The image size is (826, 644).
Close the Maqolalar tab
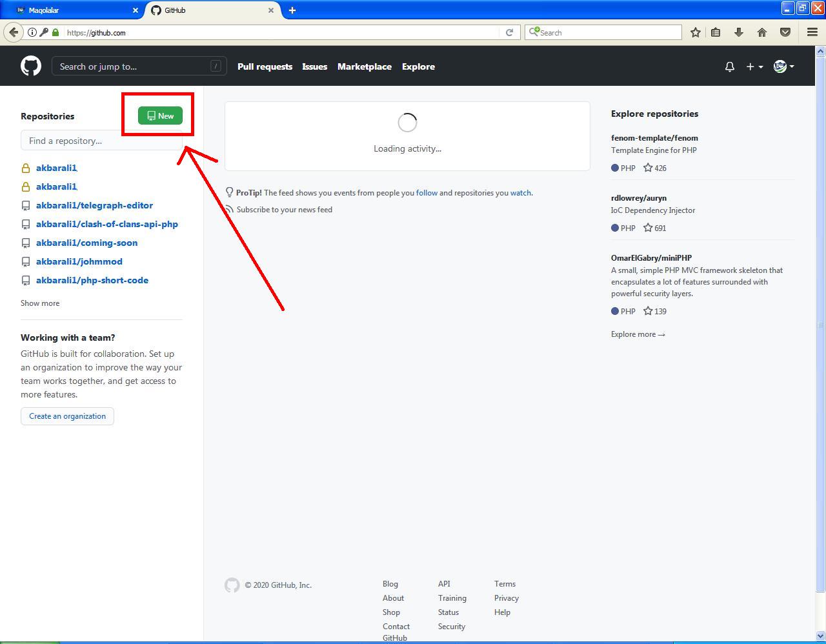pyautogui.click(x=136, y=10)
